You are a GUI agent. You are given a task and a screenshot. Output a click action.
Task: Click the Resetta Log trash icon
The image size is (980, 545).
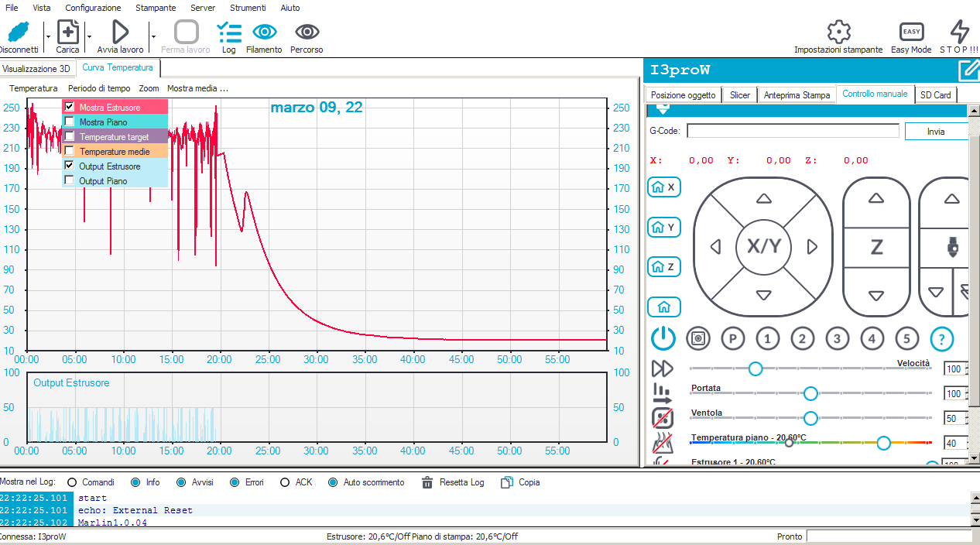coord(427,482)
